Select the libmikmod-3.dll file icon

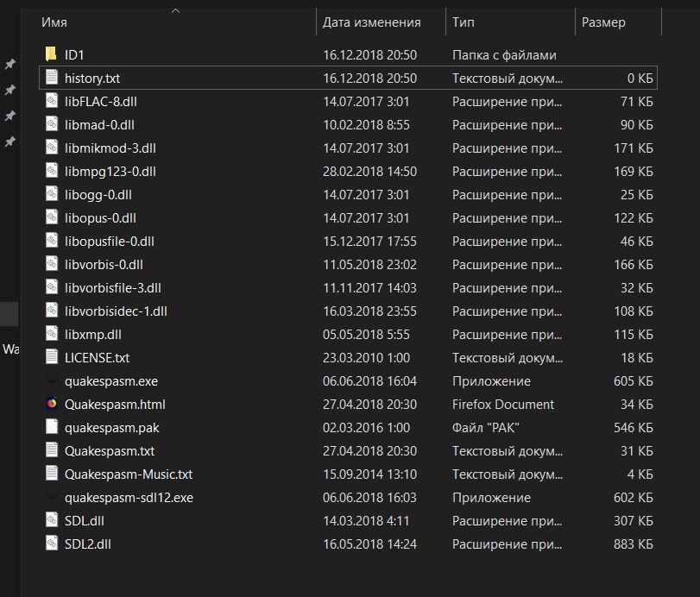(x=51, y=147)
